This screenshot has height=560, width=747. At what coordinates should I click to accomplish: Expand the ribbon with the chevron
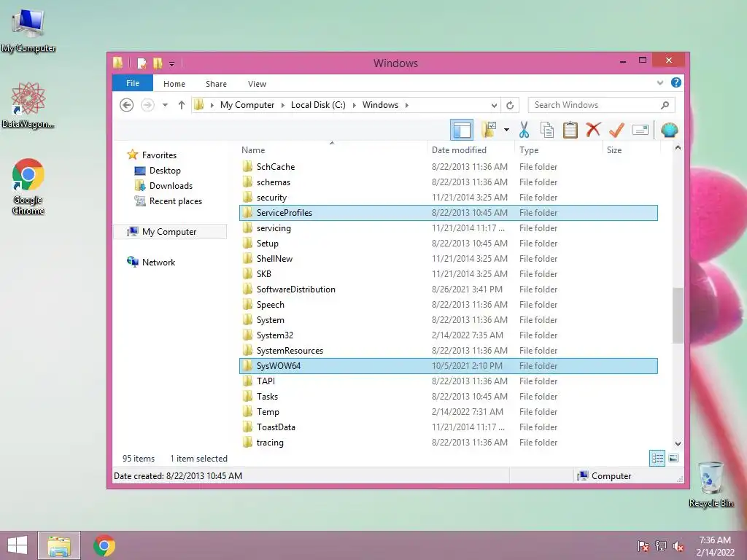659,82
